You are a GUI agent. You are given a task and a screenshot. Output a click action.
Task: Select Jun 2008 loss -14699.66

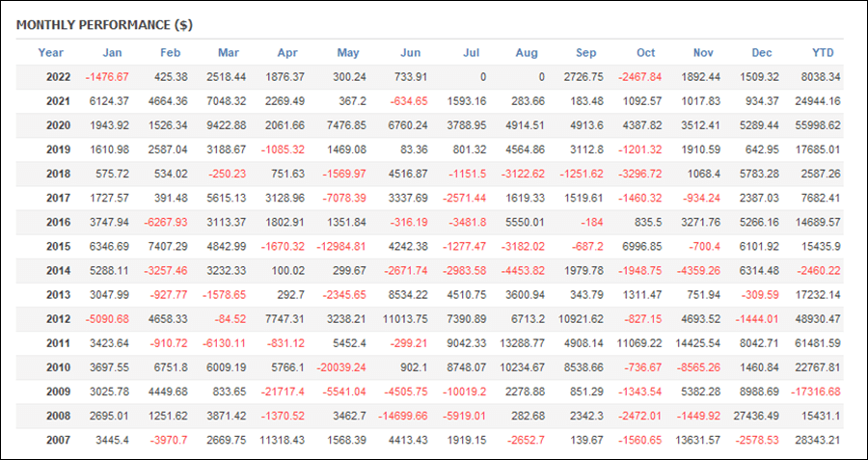[402, 417]
